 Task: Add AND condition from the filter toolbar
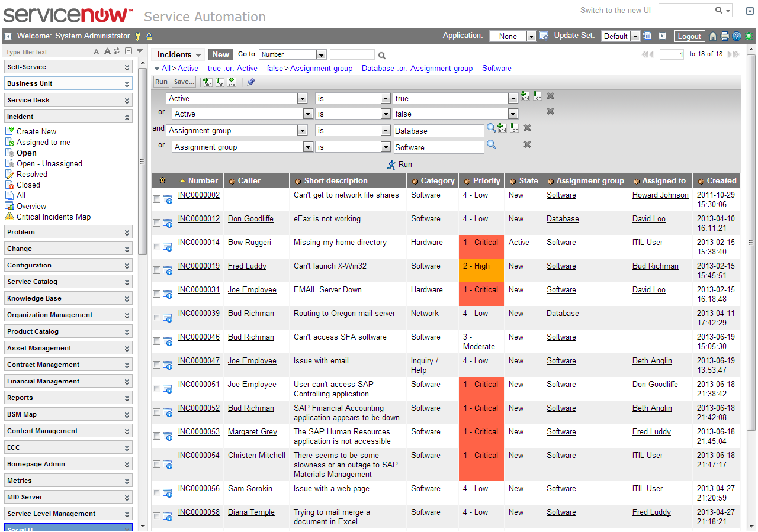207,82
